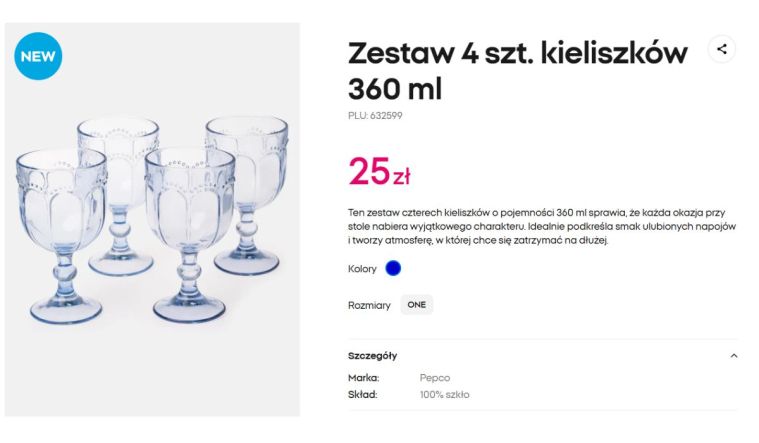Click the product description paragraph
The image size is (759, 443).
click(x=542, y=226)
